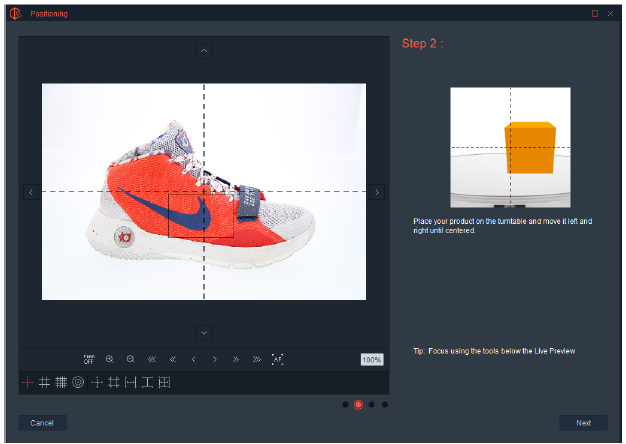The height and width of the screenshot is (444, 626).
Task: Click the "Tip: Focus using the tools" text
Action: click(494, 351)
